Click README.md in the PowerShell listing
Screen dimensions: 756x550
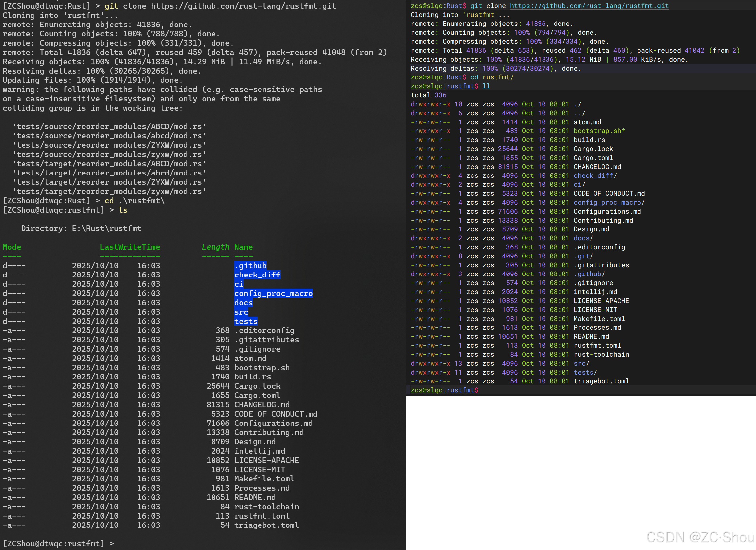[255, 497]
